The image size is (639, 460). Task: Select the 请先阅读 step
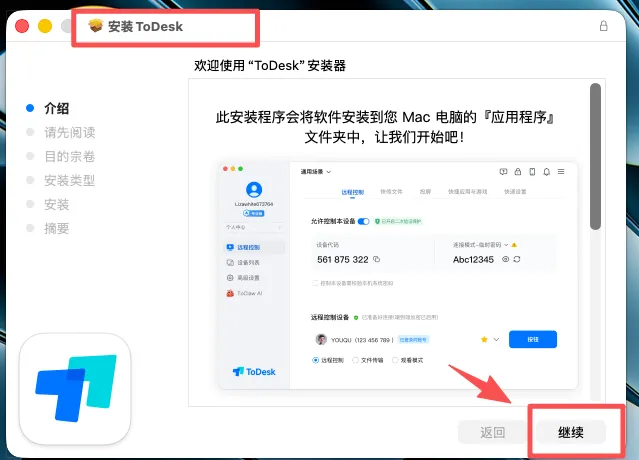click(x=70, y=132)
